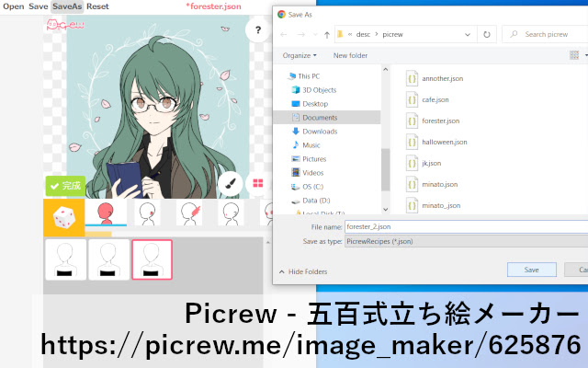Click the cafe.json file icon
Viewport: 588px width, 368px height.
pos(413,99)
